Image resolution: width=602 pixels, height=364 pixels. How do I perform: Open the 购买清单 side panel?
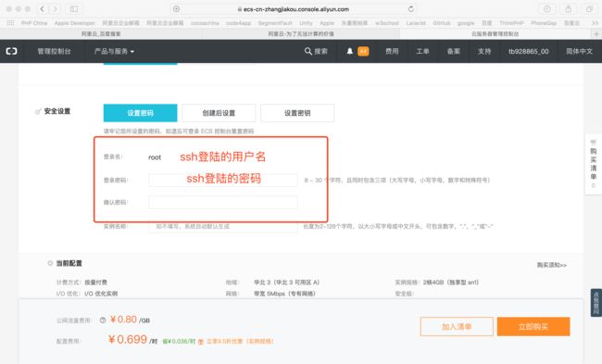[593, 164]
